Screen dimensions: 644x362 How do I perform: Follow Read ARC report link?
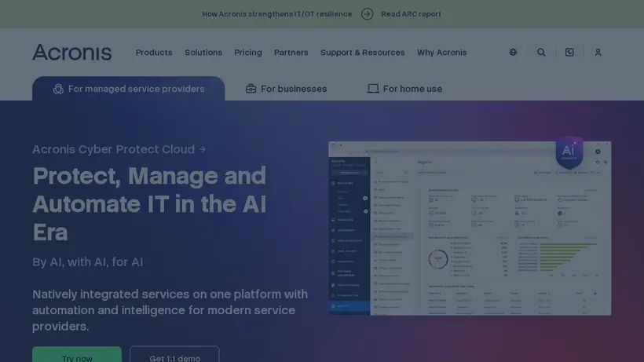point(411,14)
